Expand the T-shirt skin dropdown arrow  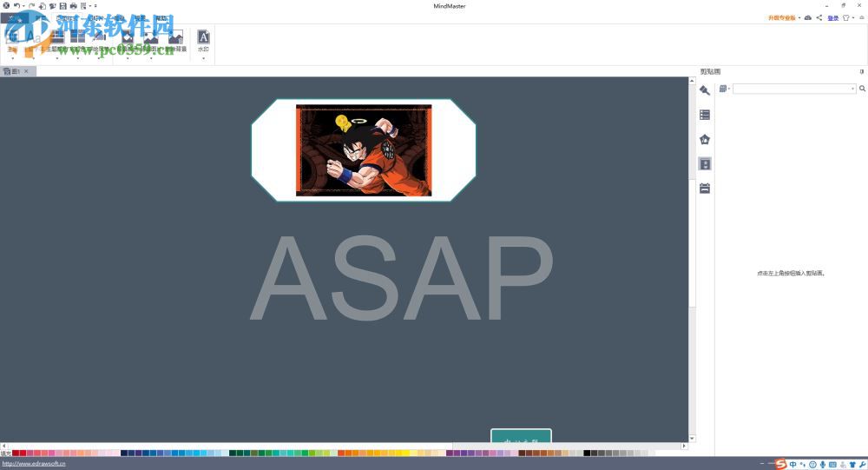853,17
